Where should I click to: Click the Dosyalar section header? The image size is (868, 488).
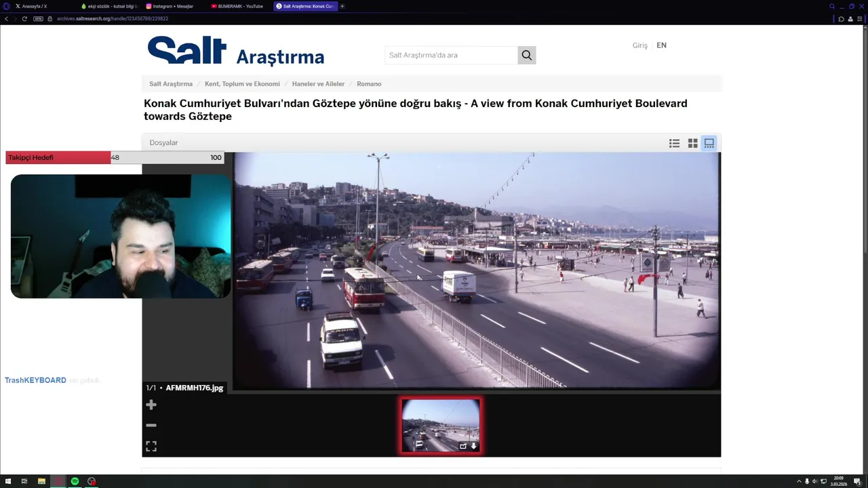pos(163,143)
